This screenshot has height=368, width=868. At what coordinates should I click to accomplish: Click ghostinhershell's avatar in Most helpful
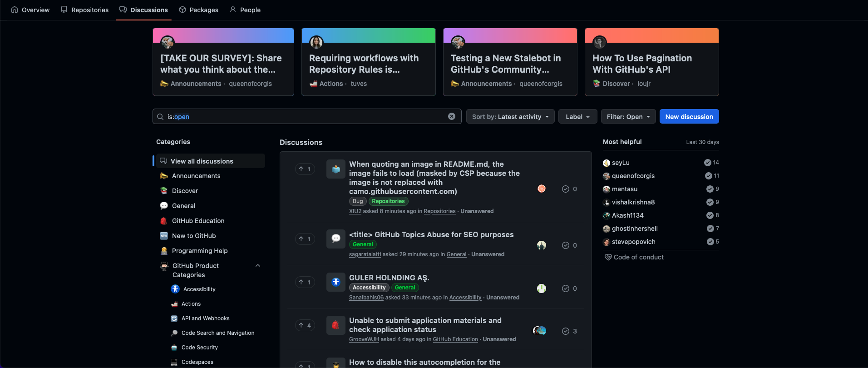pos(607,229)
